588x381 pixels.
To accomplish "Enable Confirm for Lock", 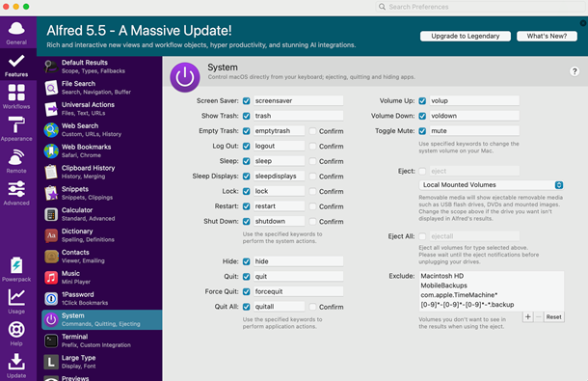I will (x=312, y=191).
